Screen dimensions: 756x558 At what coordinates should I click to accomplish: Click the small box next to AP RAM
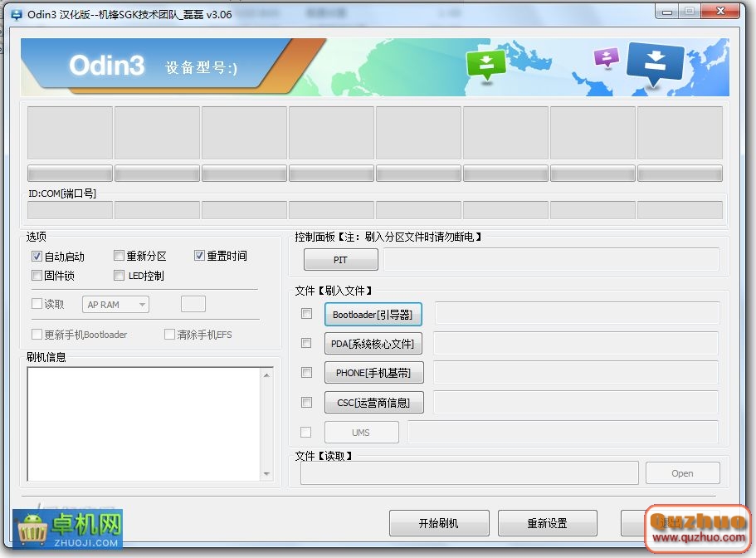click(x=193, y=304)
